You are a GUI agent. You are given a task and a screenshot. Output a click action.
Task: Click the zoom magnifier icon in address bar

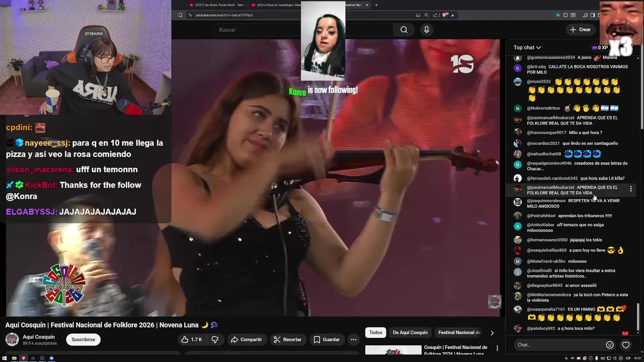pos(427,15)
